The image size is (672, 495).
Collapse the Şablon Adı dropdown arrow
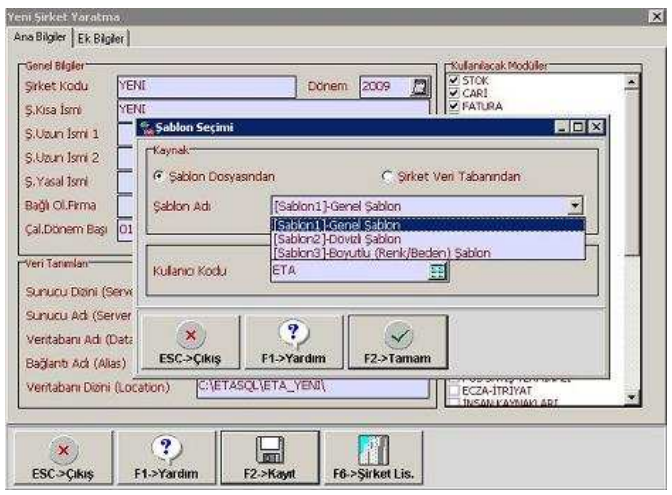click(x=574, y=205)
